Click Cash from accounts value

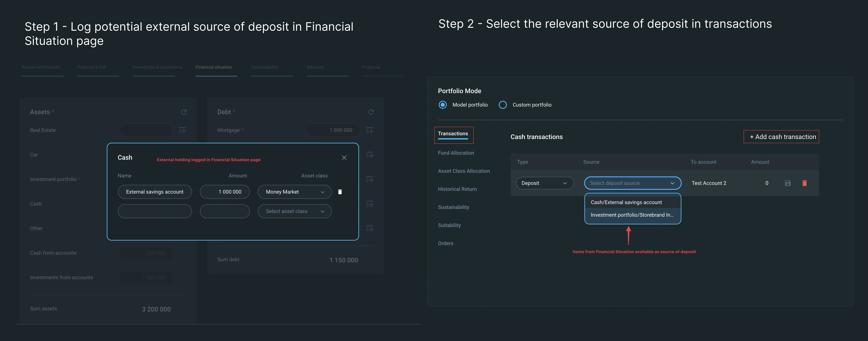[146, 253]
